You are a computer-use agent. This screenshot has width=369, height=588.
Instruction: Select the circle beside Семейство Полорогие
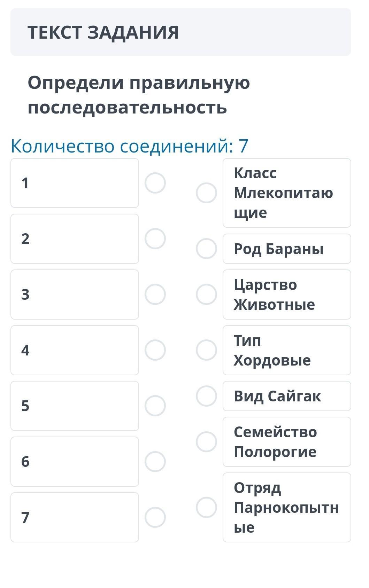(206, 442)
